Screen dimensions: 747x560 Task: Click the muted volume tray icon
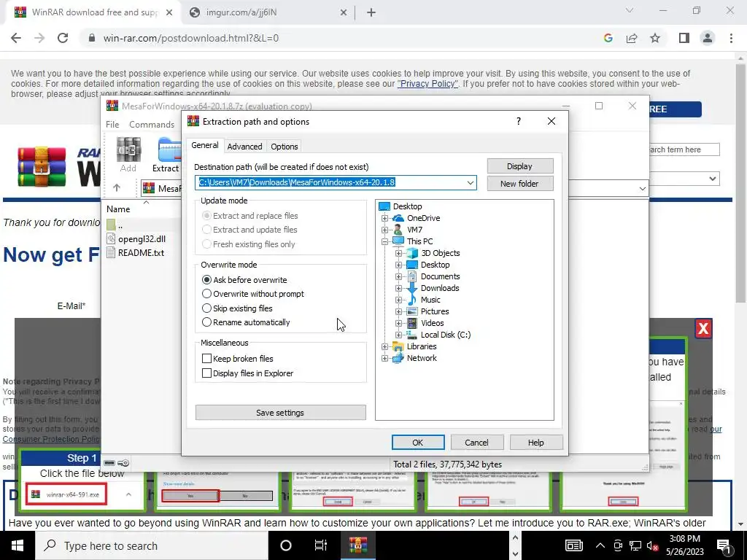651,545
